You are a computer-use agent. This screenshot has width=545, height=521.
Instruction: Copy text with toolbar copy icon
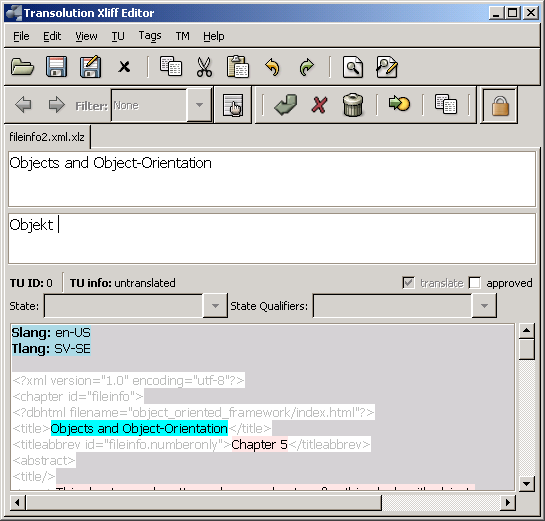click(171, 66)
